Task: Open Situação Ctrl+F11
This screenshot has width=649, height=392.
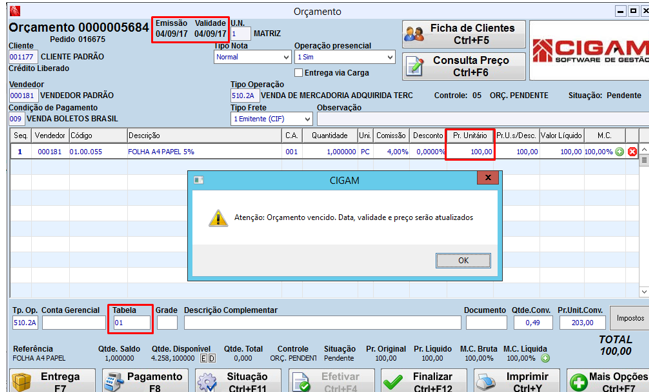Action: click(x=238, y=381)
